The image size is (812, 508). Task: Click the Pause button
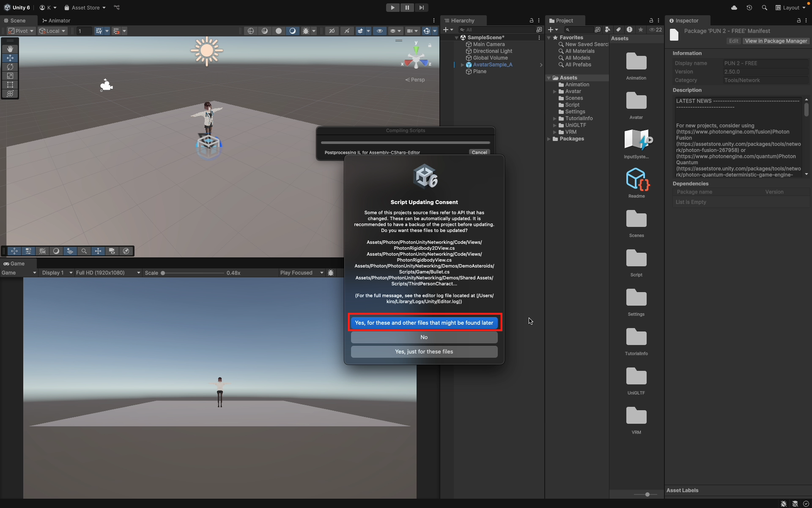coord(407,8)
